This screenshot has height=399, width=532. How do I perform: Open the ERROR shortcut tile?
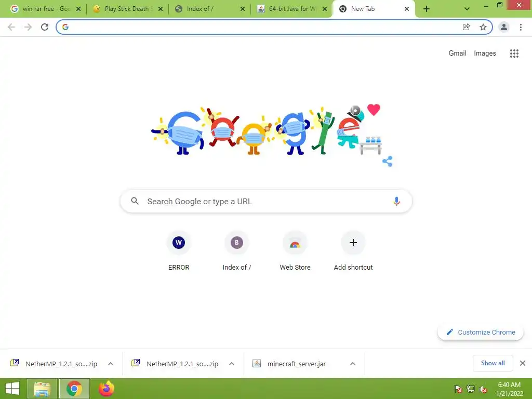(179, 250)
